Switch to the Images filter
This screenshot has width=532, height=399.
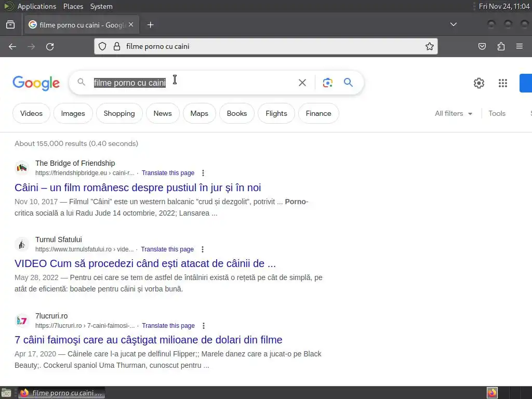[73, 113]
